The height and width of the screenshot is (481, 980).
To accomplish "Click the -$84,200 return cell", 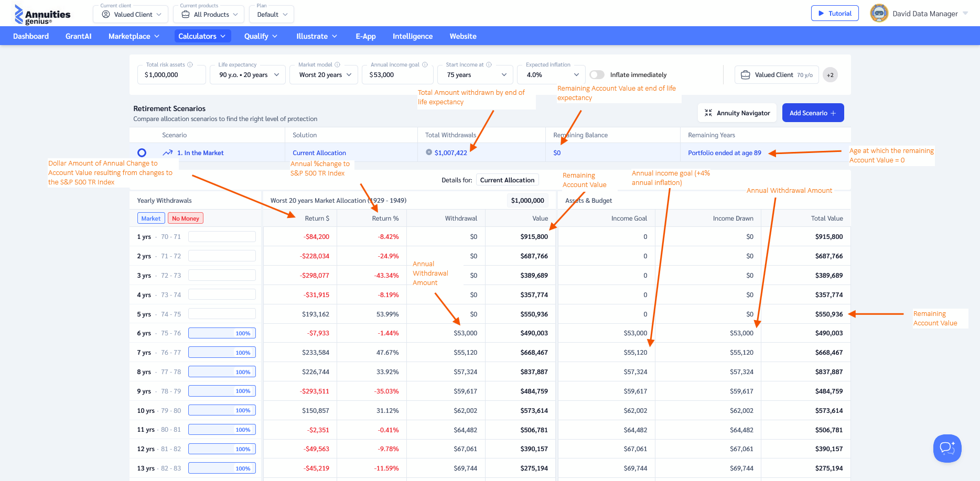I will [x=317, y=237].
